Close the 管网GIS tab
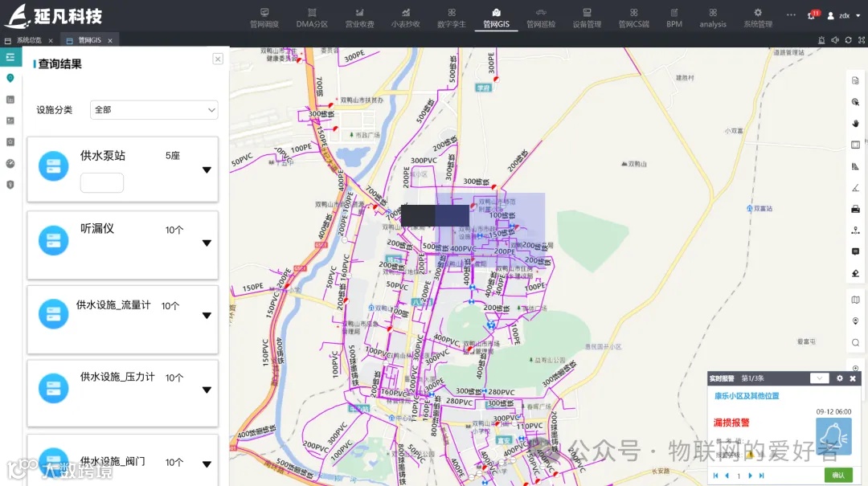The width and height of the screenshot is (868, 486). [110, 40]
